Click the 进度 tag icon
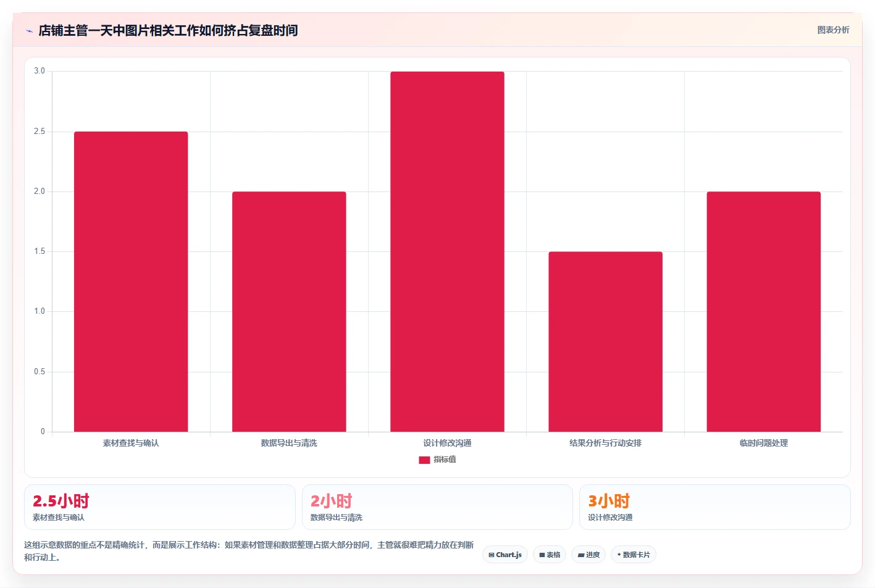This screenshot has width=875, height=588. 581,555
